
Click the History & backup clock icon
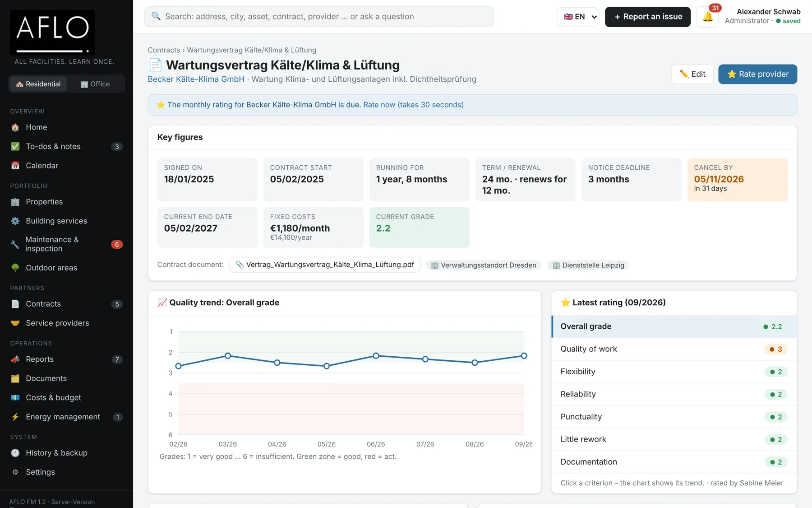[x=15, y=453]
